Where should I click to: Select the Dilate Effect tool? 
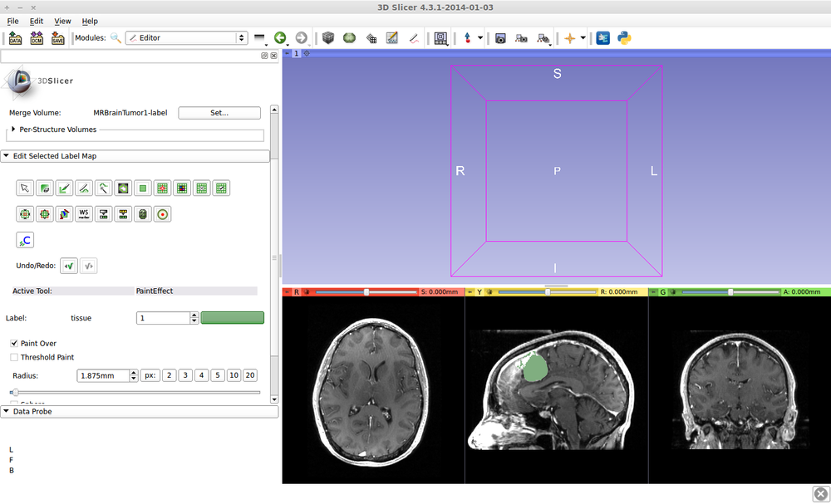45,213
